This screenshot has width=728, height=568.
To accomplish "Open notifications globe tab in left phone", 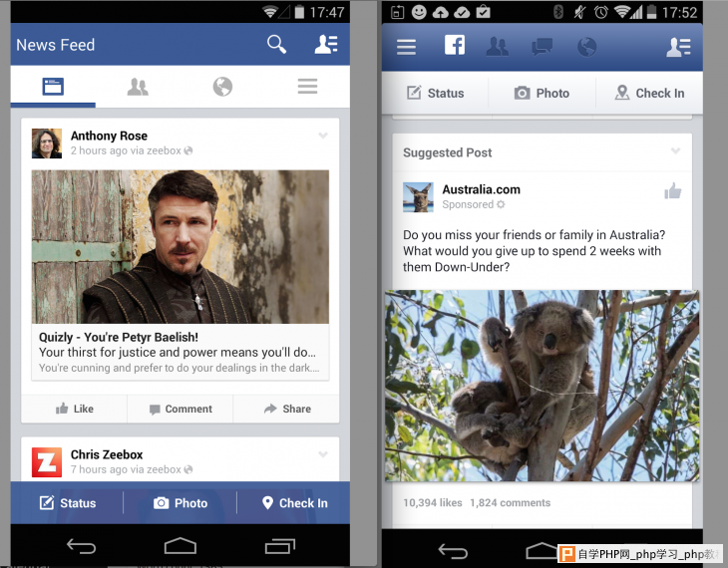I will tap(222, 87).
